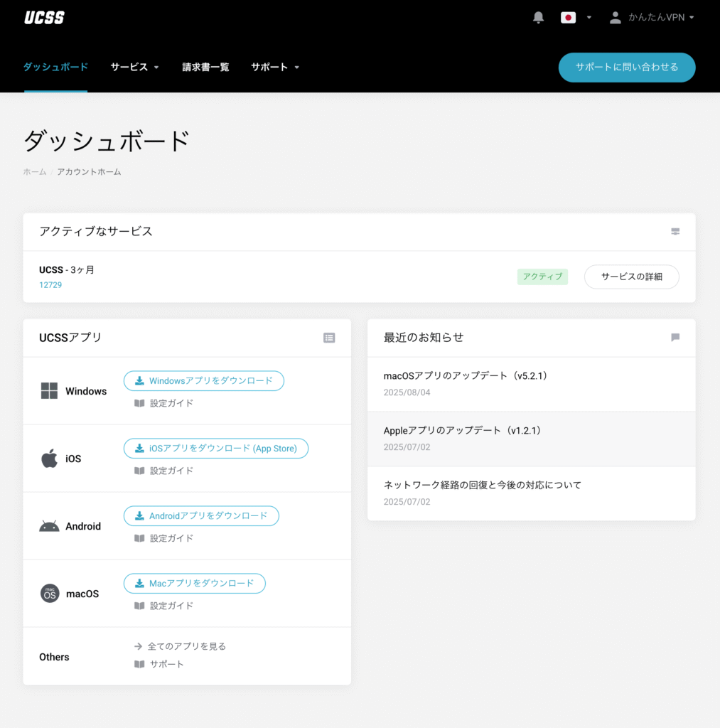Click サポートに問い合わせる button
This screenshot has width=720, height=728.
tap(627, 68)
